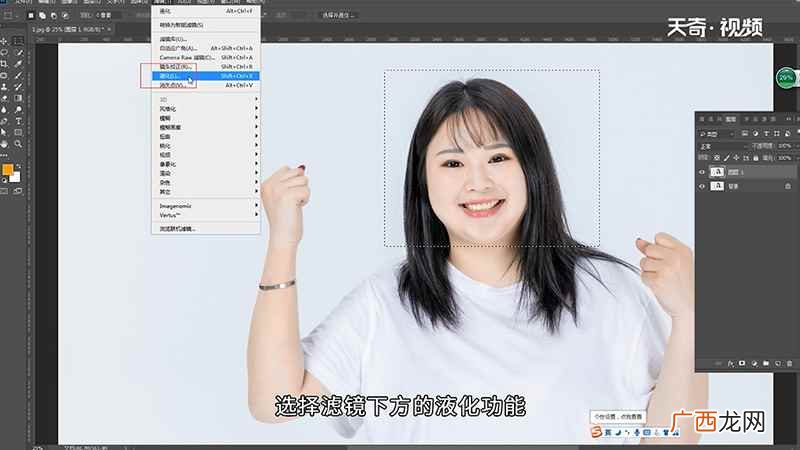Hide the top layer with eye icon

tap(702, 172)
